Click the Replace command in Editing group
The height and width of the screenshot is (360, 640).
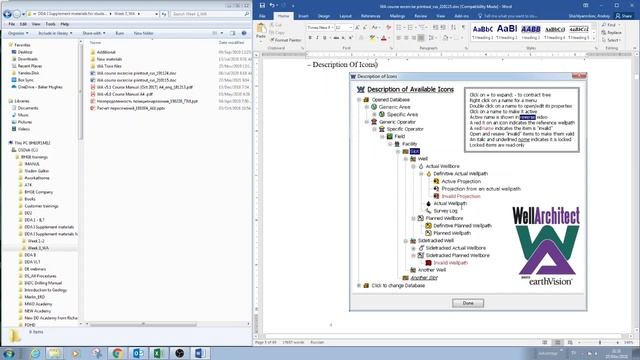click(612, 33)
